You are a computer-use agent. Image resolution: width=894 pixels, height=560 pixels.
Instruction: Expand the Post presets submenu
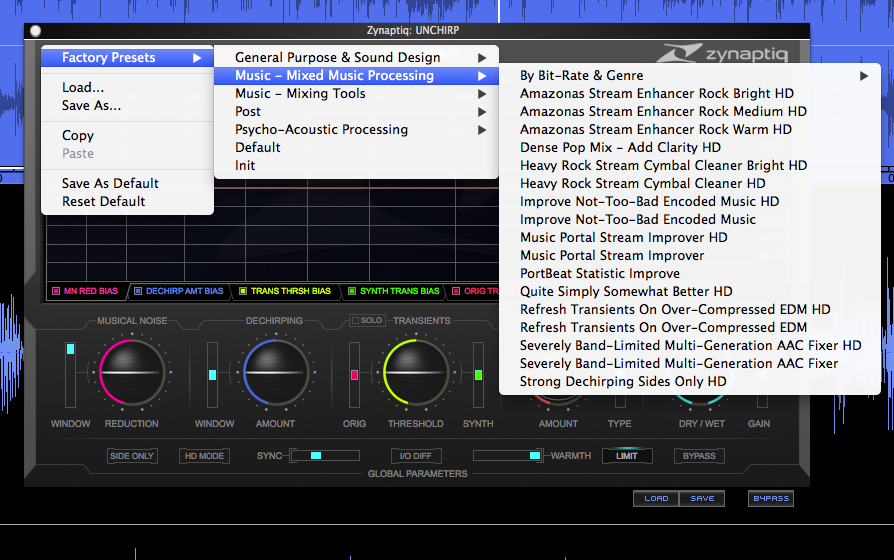click(x=356, y=112)
